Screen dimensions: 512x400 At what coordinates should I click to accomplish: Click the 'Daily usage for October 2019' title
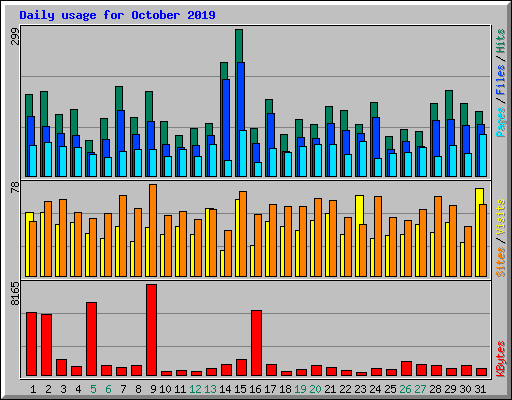click(x=117, y=15)
